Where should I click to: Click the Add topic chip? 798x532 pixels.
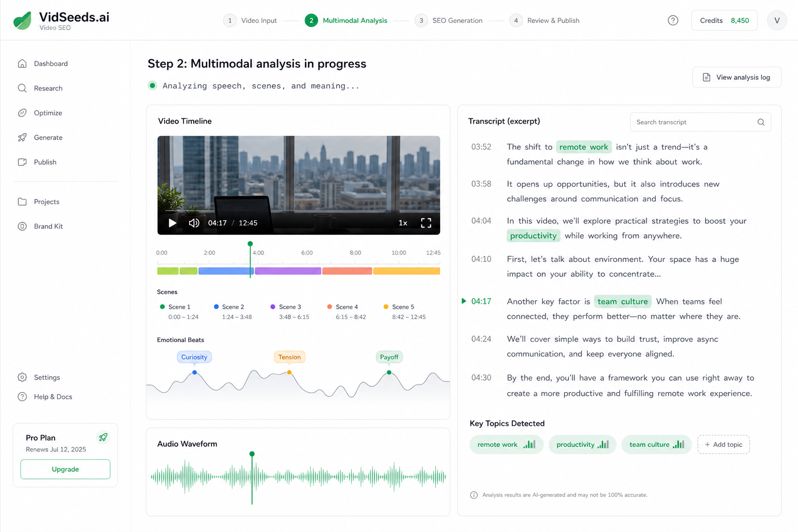tap(723, 445)
